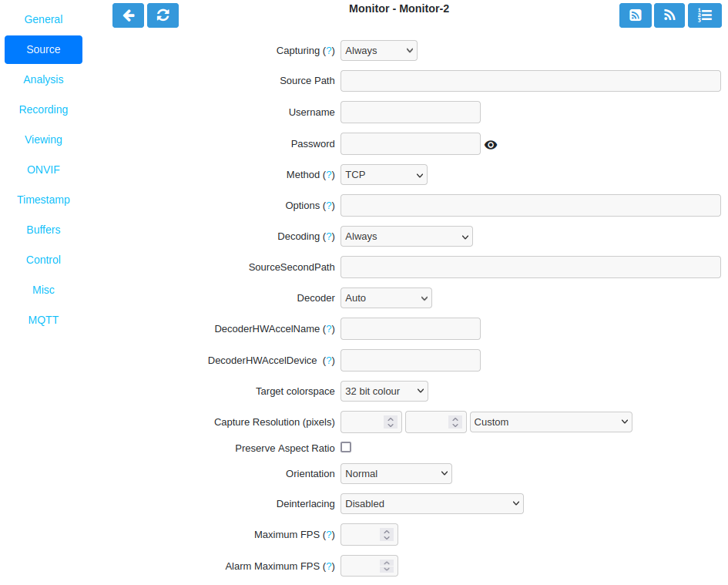The width and height of the screenshot is (728, 585).
Task: Open the Target colorspace dropdown
Action: (x=384, y=392)
